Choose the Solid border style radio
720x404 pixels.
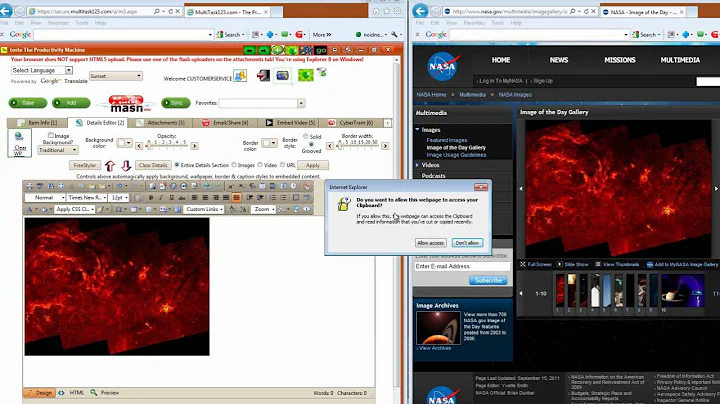pyautogui.click(x=306, y=136)
